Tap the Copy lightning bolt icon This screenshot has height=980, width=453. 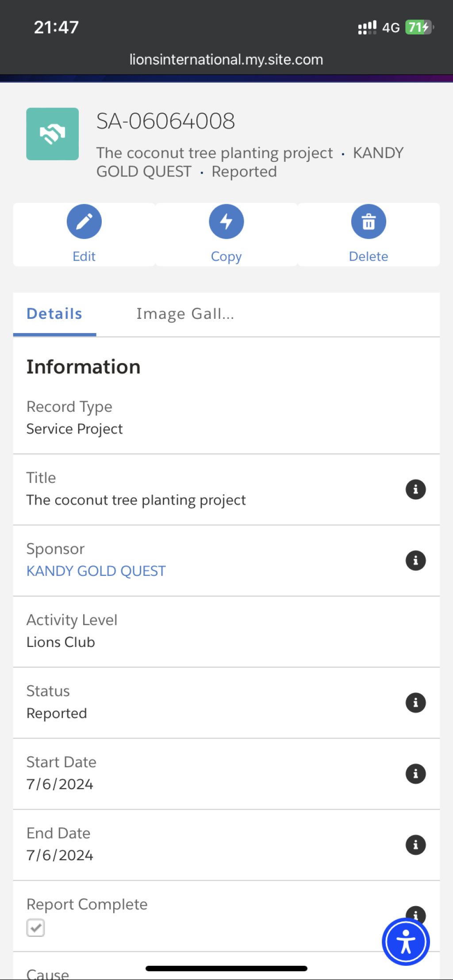[226, 222]
